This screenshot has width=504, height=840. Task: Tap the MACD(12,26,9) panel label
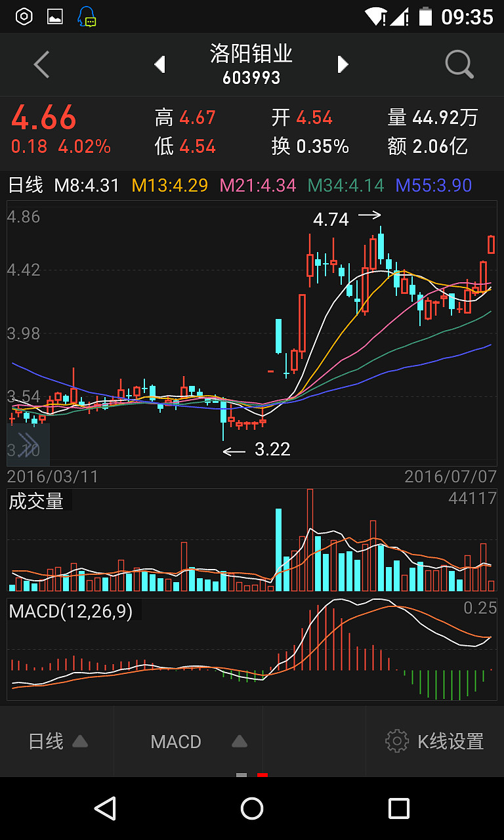click(x=71, y=612)
